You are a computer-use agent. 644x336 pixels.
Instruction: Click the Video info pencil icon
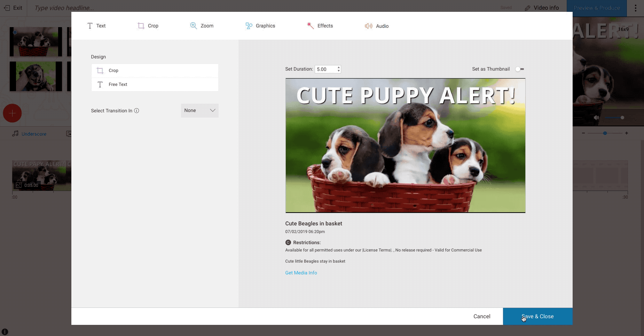(528, 8)
